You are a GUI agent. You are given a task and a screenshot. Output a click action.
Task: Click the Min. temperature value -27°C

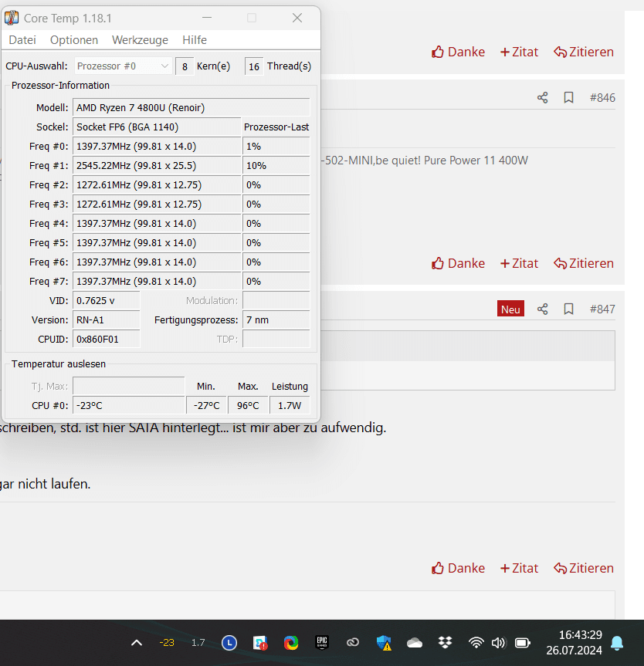point(207,406)
